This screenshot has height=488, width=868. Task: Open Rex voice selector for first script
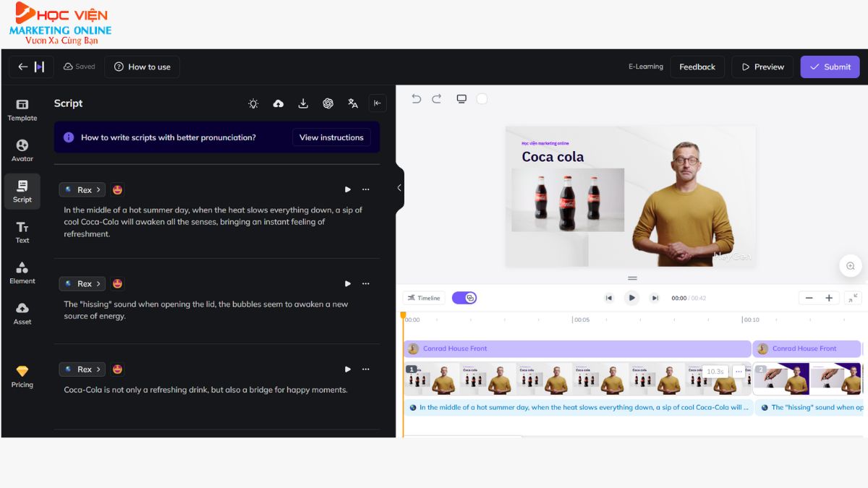click(82, 189)
